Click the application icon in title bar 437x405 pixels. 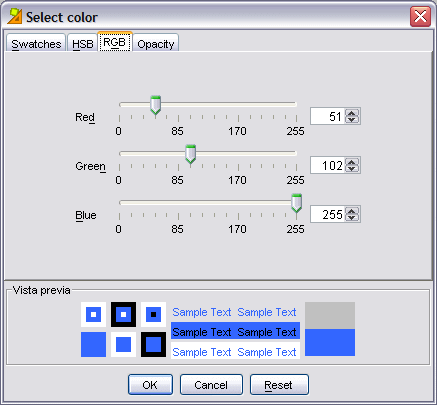point(14,16)
